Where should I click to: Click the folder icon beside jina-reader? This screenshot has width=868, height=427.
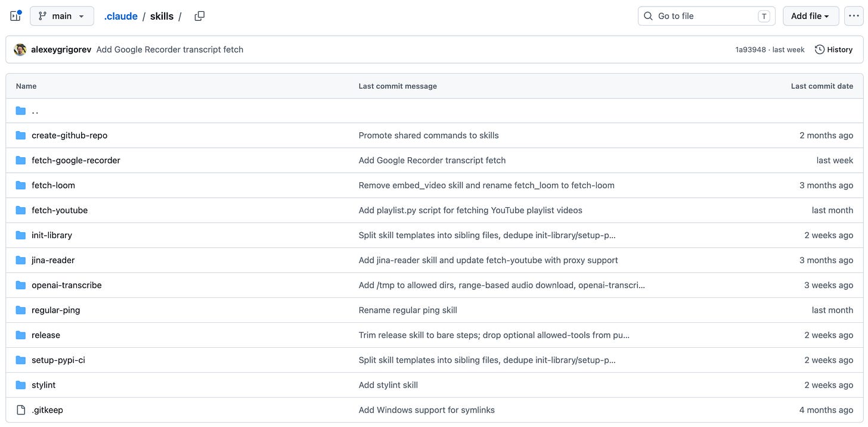click(21, 260)
